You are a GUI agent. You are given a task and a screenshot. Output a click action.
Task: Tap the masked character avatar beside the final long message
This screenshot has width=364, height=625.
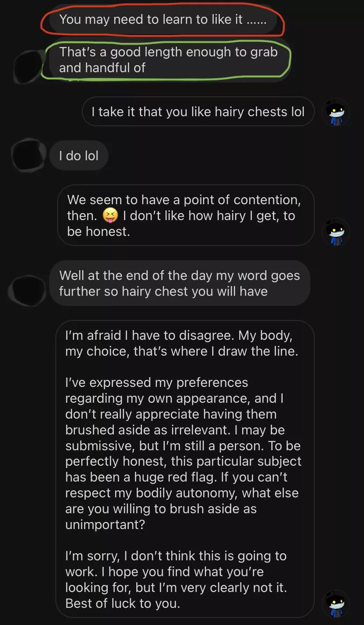336,604
